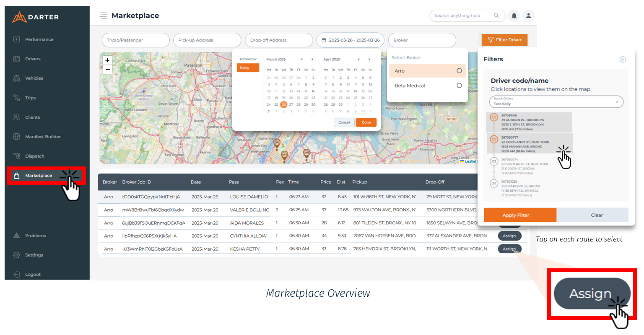Click the AIDA MORALES passenger cell
Viewport: 644px width, 335px height.
pyautogui.click(x=247, y=223)
